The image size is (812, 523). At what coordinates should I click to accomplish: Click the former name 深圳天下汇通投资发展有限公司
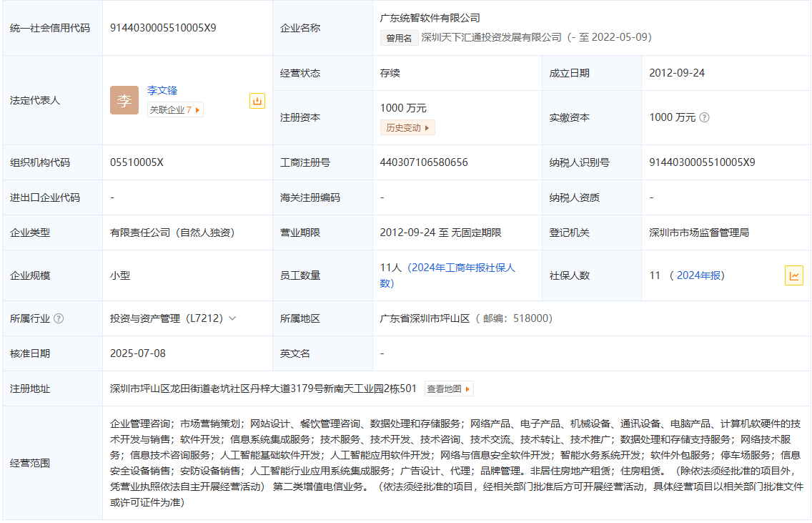pyautogui.click(x=492, y=37)
